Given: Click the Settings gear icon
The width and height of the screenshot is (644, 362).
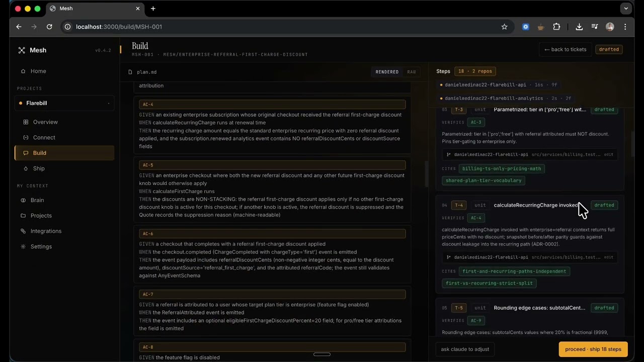Looking at the screenshot, I should pyautogui.click(x=23, y=247).
